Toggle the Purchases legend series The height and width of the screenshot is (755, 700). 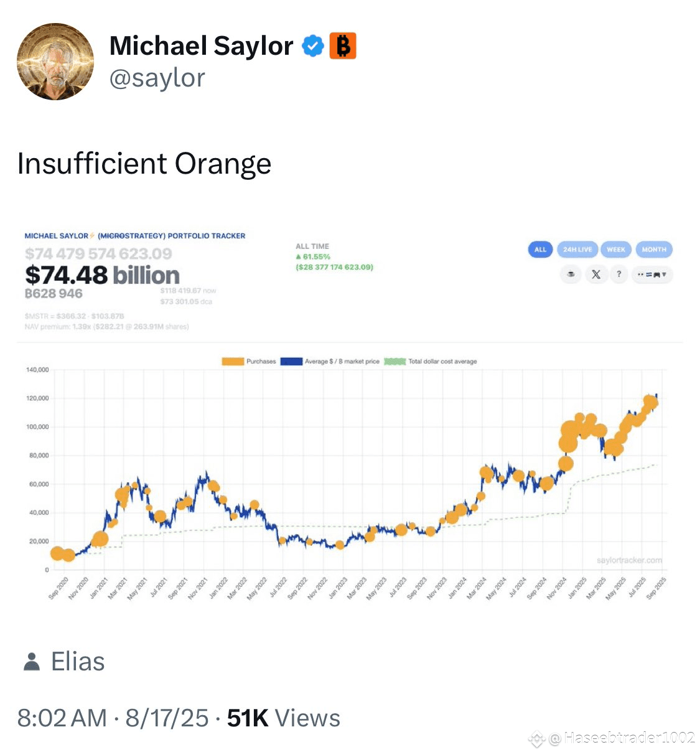tap(249, 362)
